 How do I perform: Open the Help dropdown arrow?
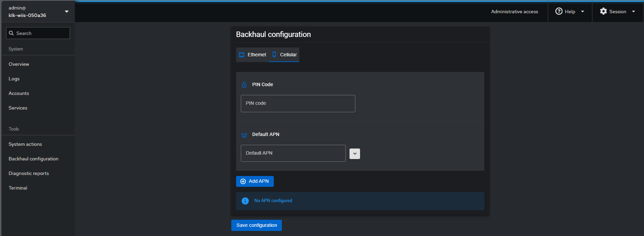pyautogui.click(x=583, y=12)
